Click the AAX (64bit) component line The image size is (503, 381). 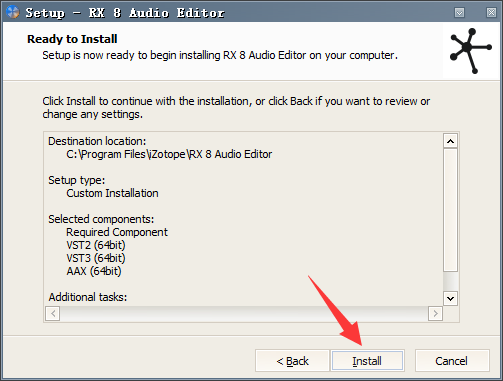tap(94, 271)
